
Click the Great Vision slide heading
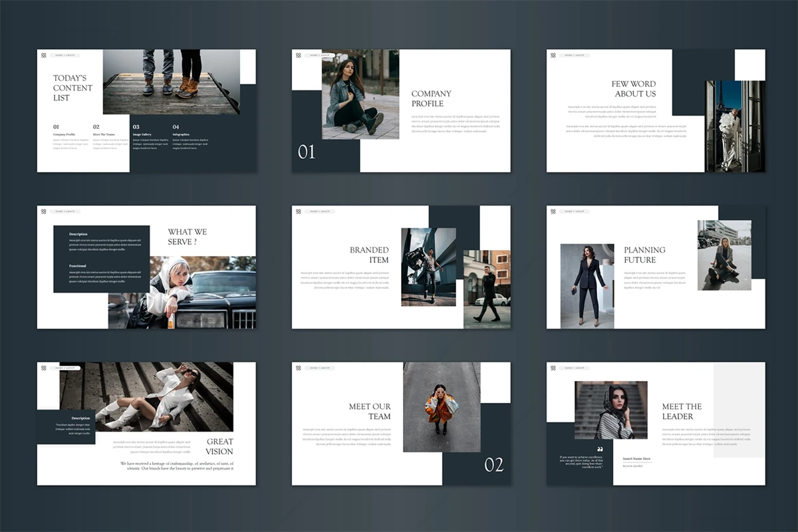(x=219, y=446)
